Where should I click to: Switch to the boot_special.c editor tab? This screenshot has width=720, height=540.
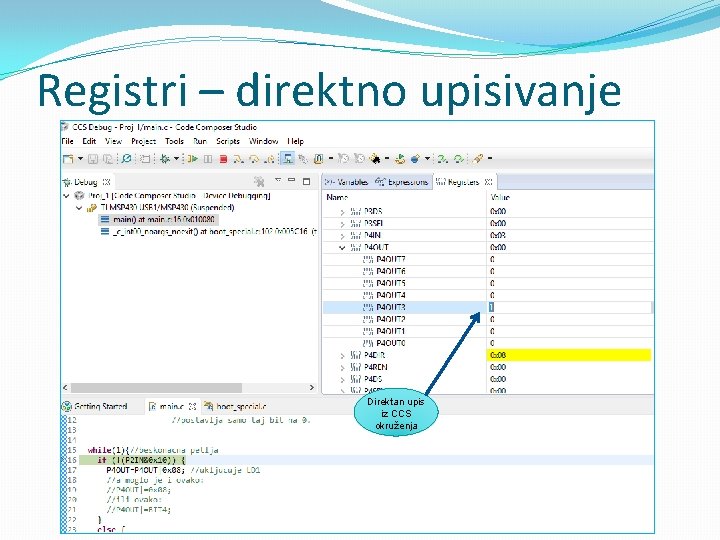[x=235, y=406]
